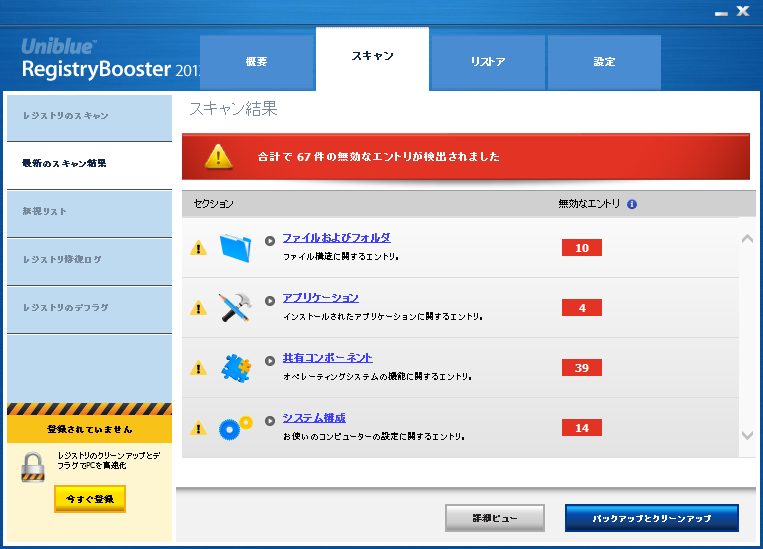The height and width of the screenshot is (549, 763).
Task: Click the puzzle piece 共有コンポーネント icon
Action: 235,367
